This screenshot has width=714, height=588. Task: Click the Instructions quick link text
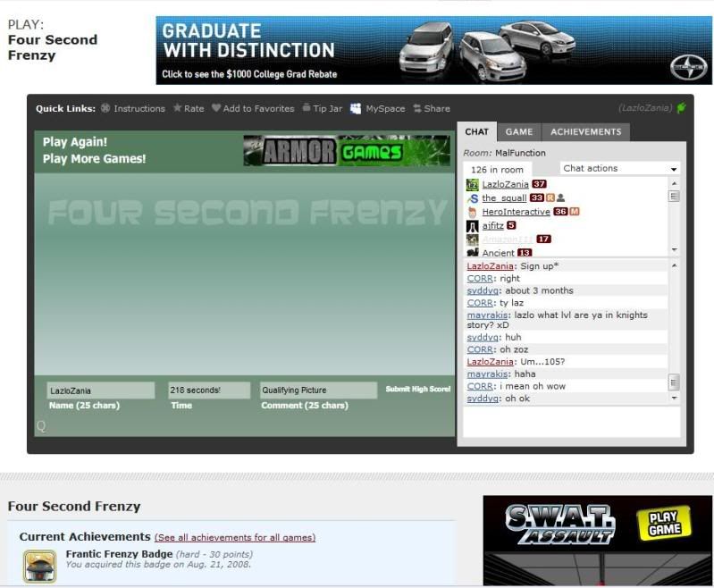coord(139,108)
